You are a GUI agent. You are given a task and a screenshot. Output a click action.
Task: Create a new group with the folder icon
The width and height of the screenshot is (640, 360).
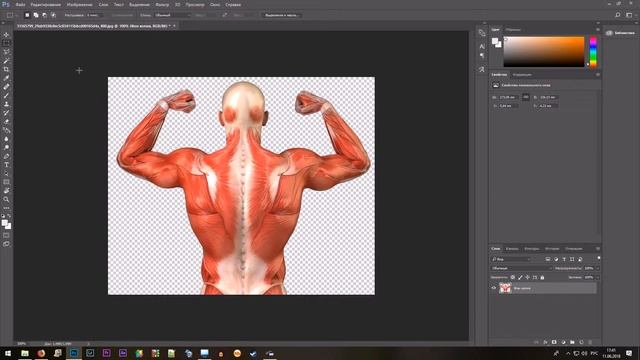(x=572, y=342)
